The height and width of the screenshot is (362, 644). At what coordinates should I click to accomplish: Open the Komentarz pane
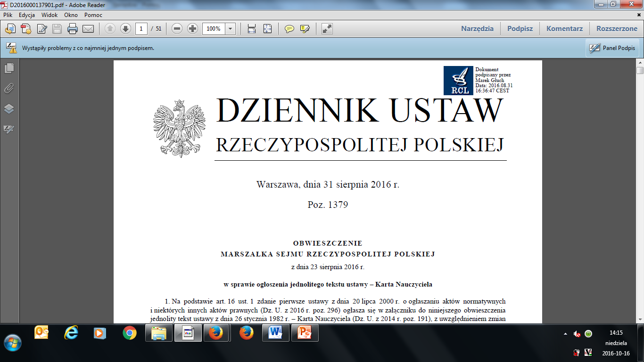564,29
